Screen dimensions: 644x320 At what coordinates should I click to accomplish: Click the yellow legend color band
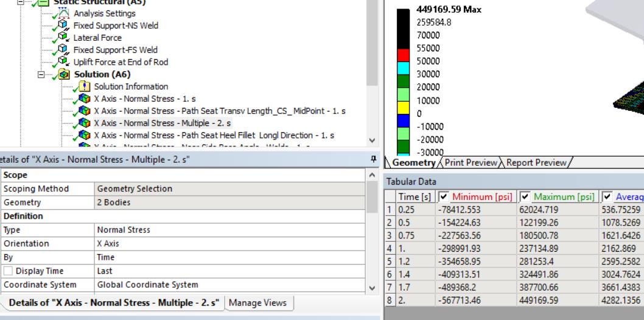coord(404,108)
